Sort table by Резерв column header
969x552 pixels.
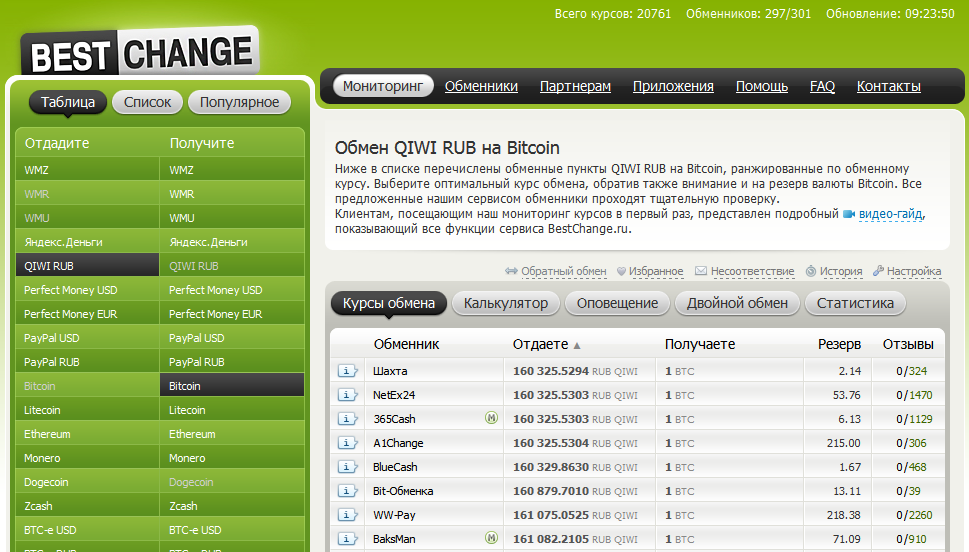[x=839, y=344]
